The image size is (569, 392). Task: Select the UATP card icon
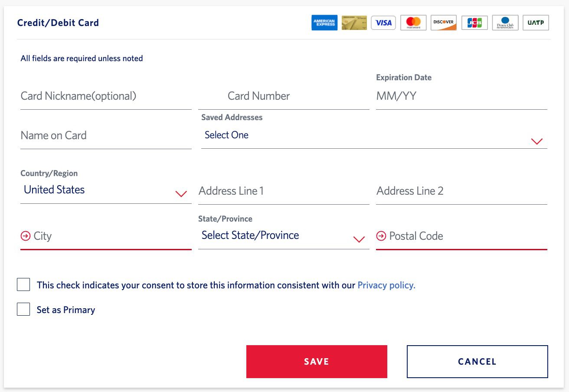click(536, 23)
